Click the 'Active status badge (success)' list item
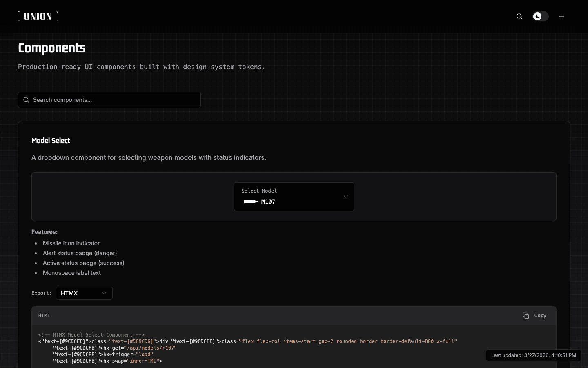 tap(83, 263)
